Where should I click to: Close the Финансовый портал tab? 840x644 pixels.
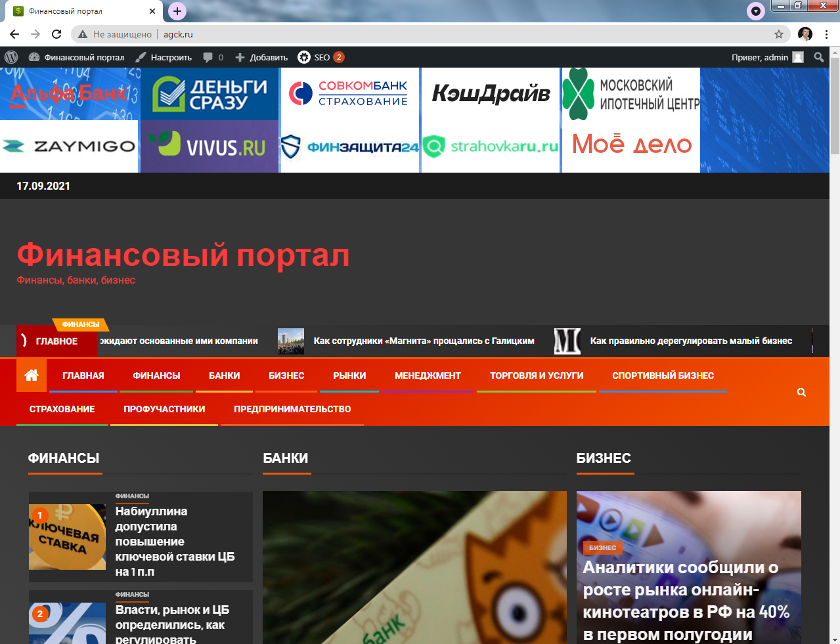[x=152, y=11]
